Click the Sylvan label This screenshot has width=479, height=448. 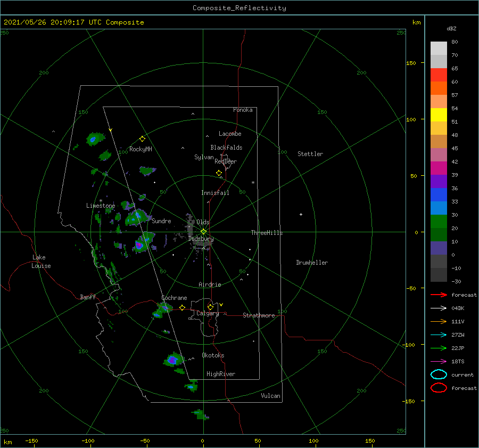[x=204, y=157]
